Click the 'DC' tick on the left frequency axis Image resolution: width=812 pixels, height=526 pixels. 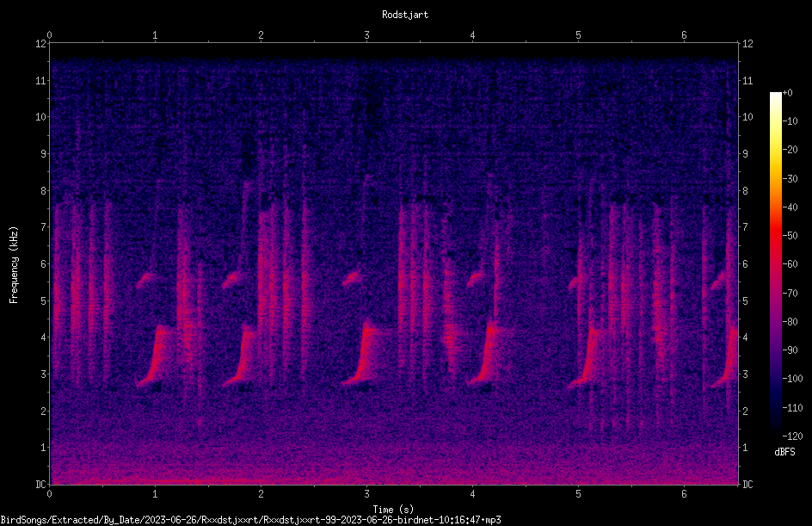tap(41, 485)
